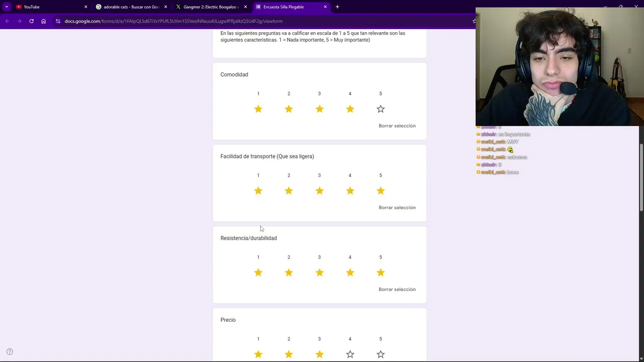
Task: Switch to the adorable cats search tab
Action: pyautogui.click(x=131, y=7)
